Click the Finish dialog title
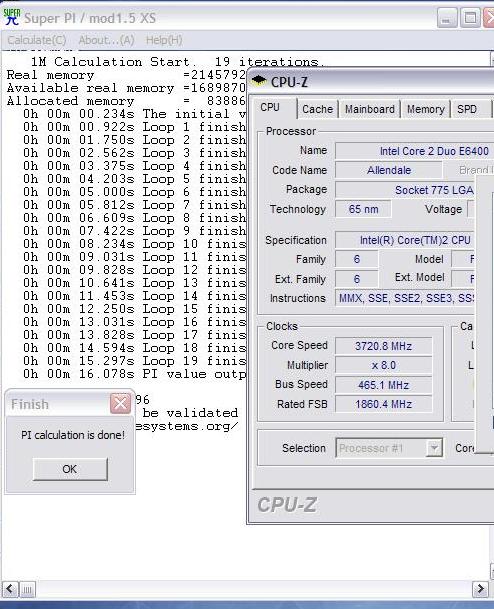The width and height of the screenshot is (494, 609). 30,404
